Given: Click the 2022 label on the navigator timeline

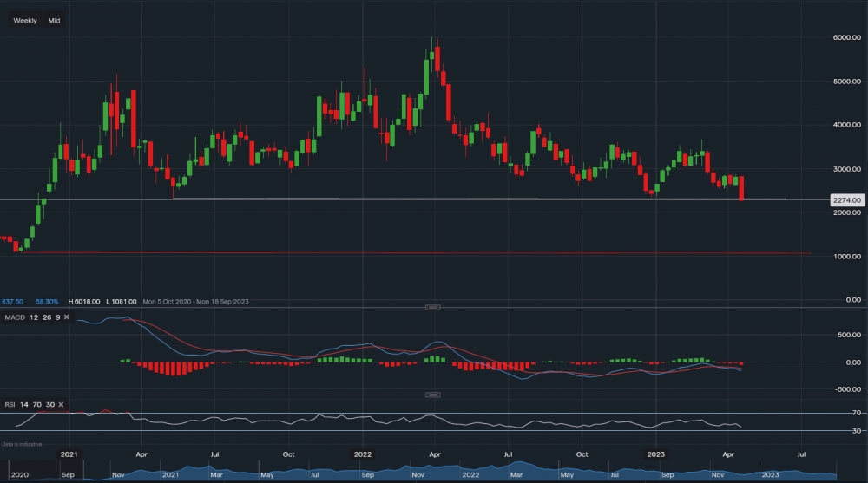Looking at the screenshot, I should click(470, 474).
